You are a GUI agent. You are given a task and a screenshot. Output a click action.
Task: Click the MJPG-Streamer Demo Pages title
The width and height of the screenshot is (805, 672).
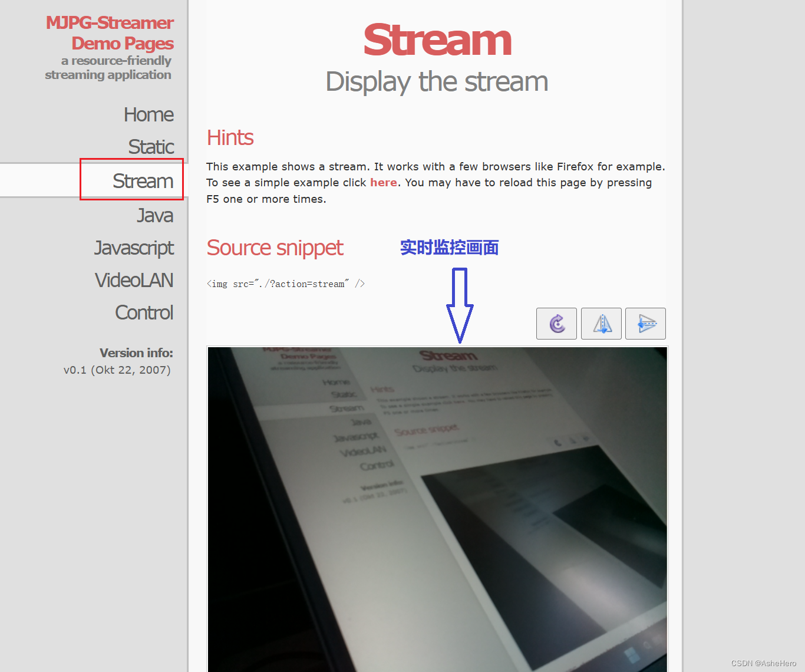click(110, 33)
